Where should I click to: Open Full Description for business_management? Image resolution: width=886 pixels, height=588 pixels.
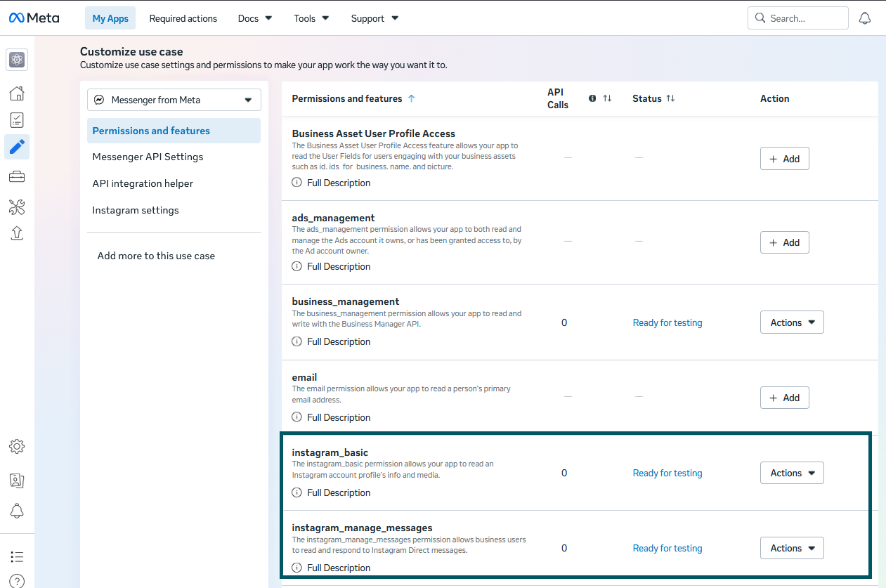pos(339,341)
